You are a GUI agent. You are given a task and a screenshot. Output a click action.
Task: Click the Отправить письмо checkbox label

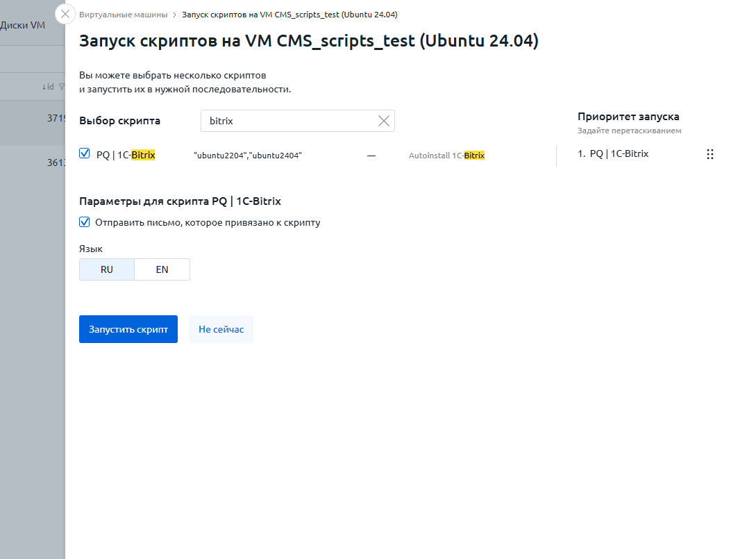(208, 222)
